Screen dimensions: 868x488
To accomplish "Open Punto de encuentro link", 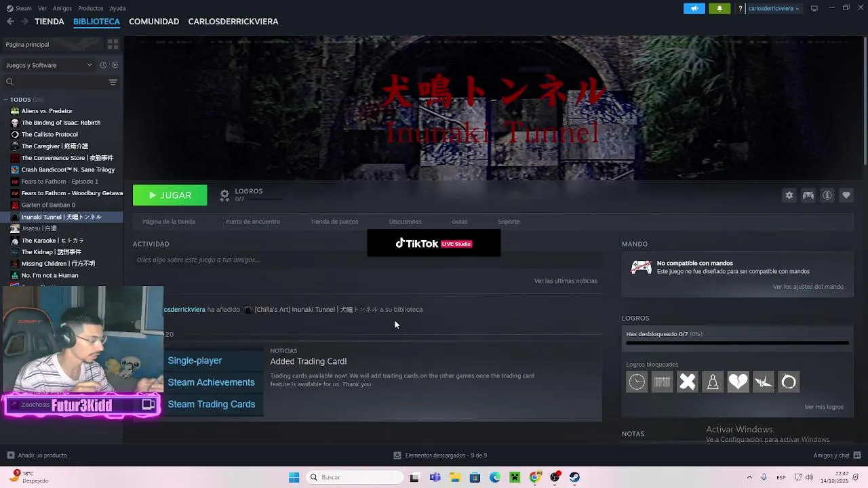I will pyautogui.click(x=253, y=222).
